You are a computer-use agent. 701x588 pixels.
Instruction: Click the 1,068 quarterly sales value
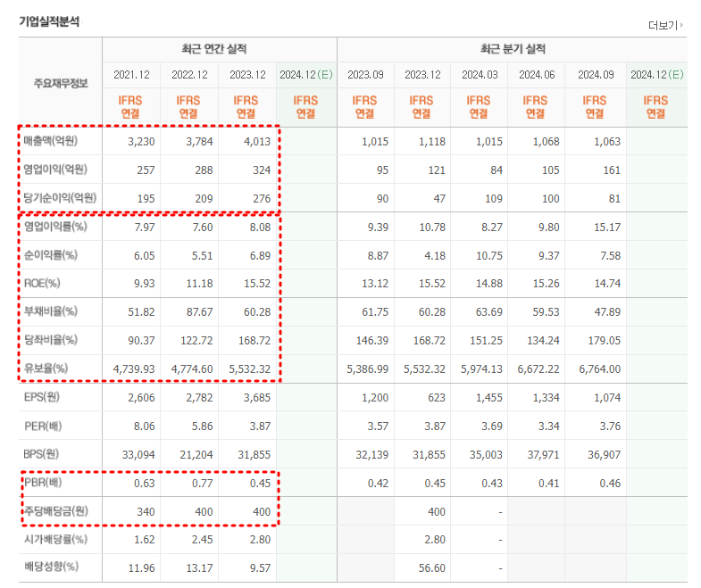click(x=546, y=142)
